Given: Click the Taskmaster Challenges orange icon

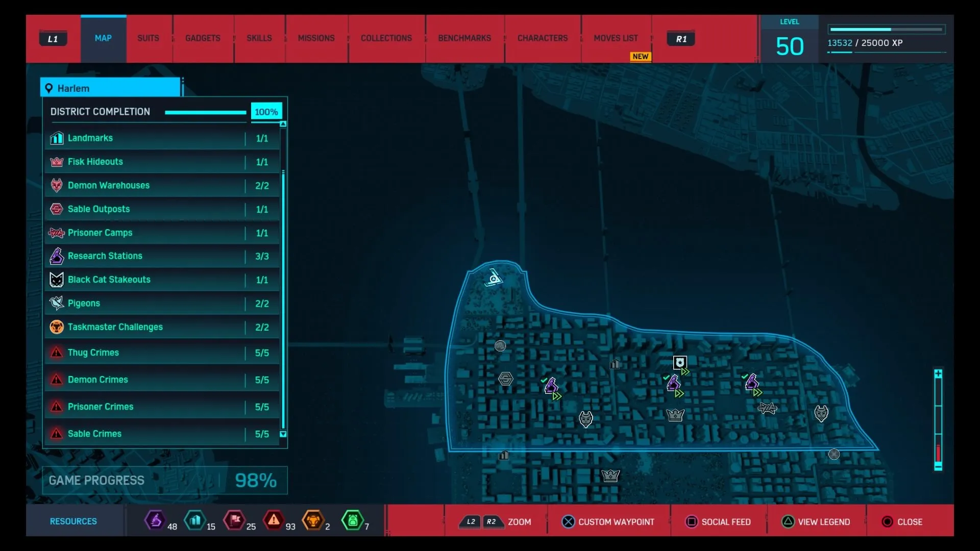Looking at the screenshot, I should [x=57, y=327].
